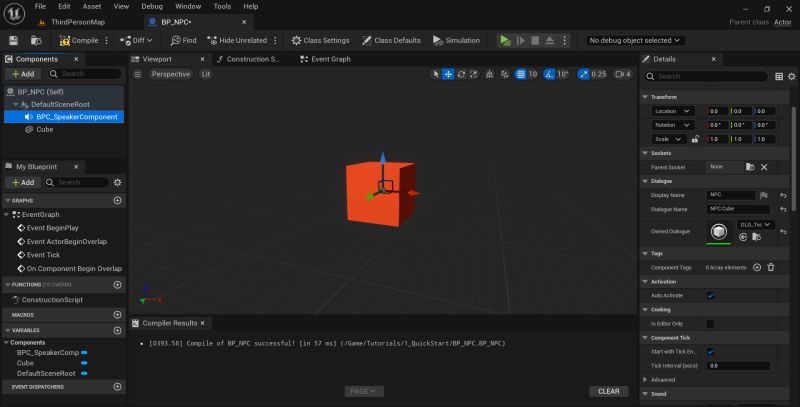Open the Owned Dialogue asset dropdown
The image size is (800, 407).
pos(756,224)
